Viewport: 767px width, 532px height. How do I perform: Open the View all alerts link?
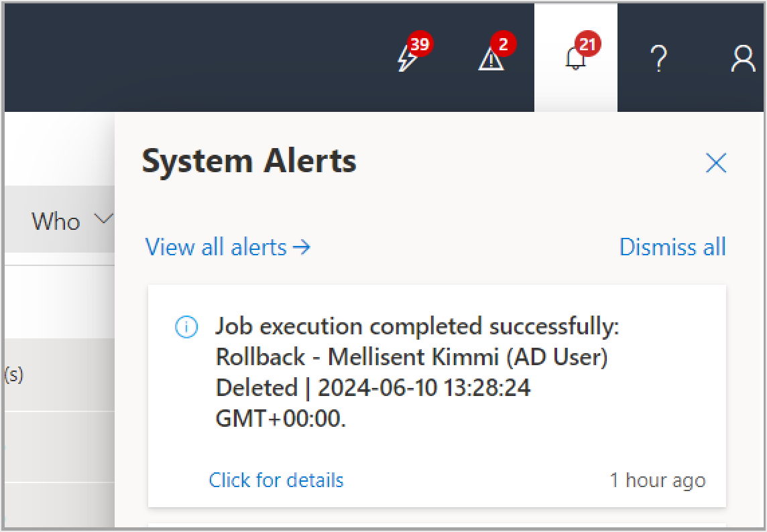pyautogui.click(x=216, y=247)
